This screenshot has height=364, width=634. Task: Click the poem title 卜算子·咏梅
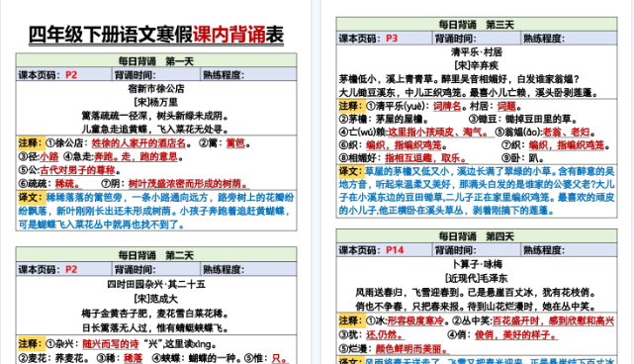pos(477,264)
